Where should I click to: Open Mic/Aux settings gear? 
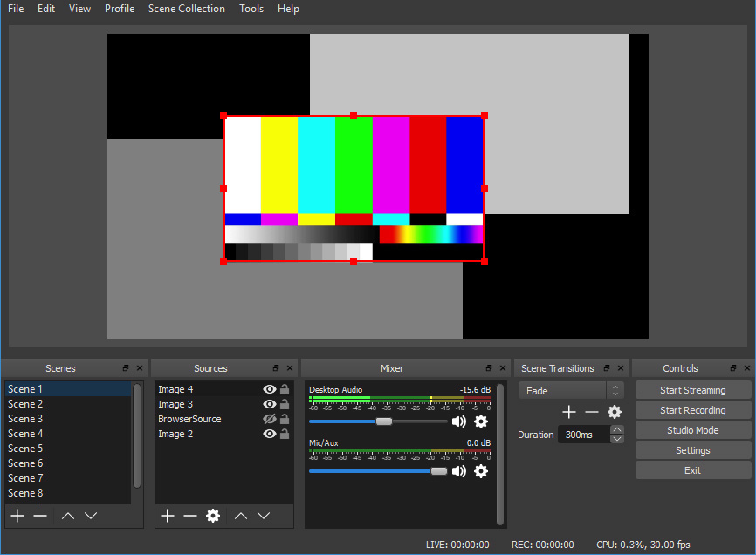point(481,471)
